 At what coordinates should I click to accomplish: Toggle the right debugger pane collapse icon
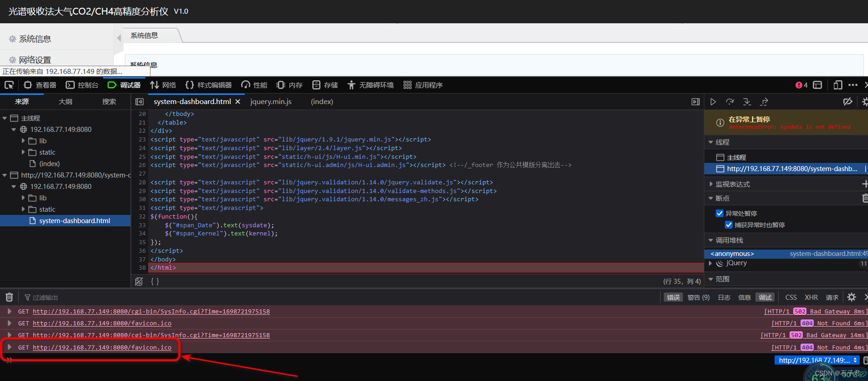[x=696, y=102]
